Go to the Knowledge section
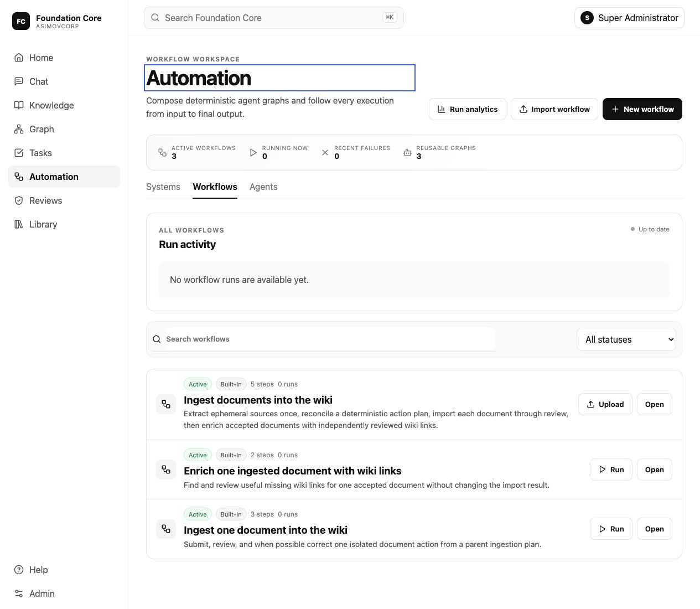700x609 pixels. [x=64, y=105]
